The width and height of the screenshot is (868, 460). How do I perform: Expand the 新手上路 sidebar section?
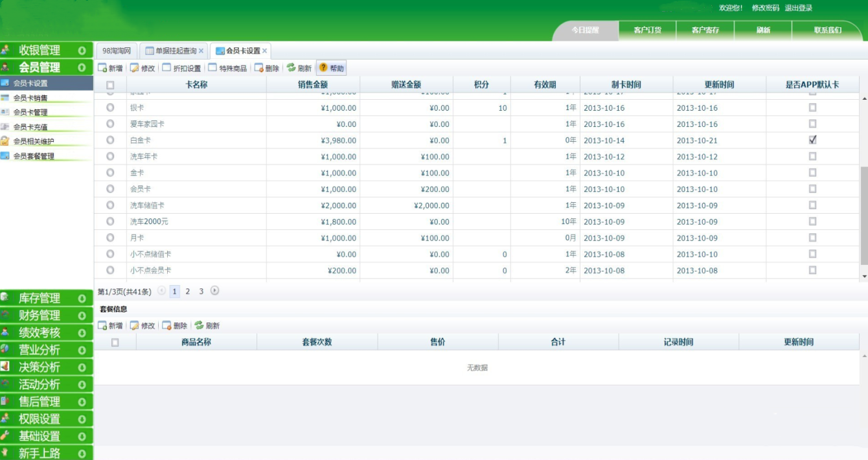coord(47,453)
